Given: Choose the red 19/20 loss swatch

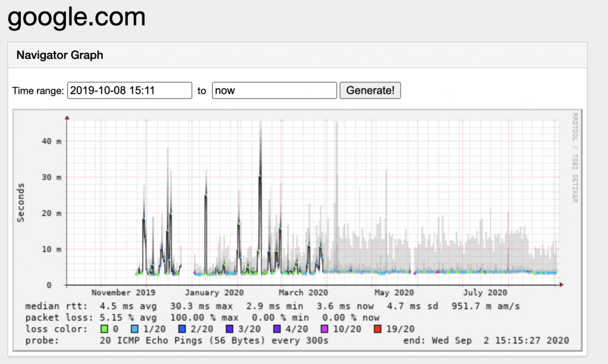Looking at the screenshot, I should point(377,329).
